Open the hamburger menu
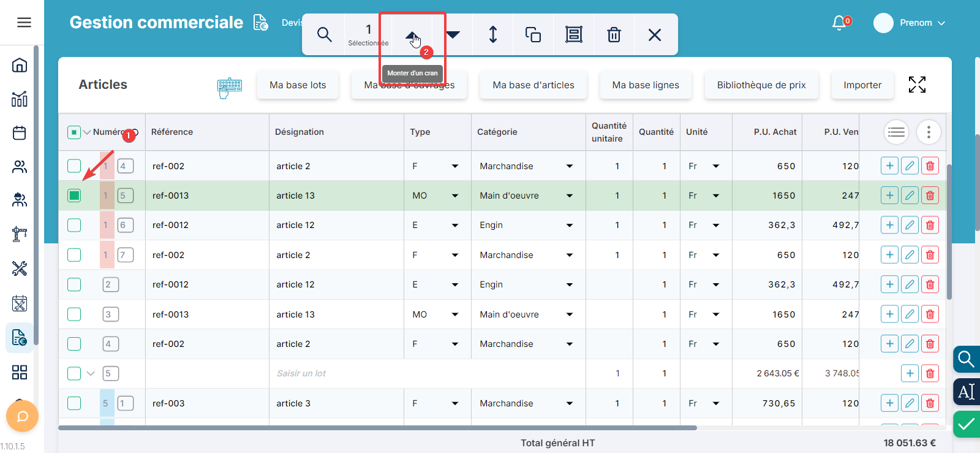 click(x=24, y=23)
